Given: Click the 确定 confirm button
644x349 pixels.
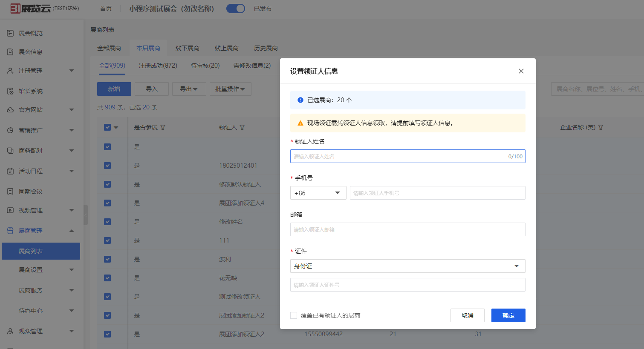Looking at the screenshot, I should (x=508, y=315).
